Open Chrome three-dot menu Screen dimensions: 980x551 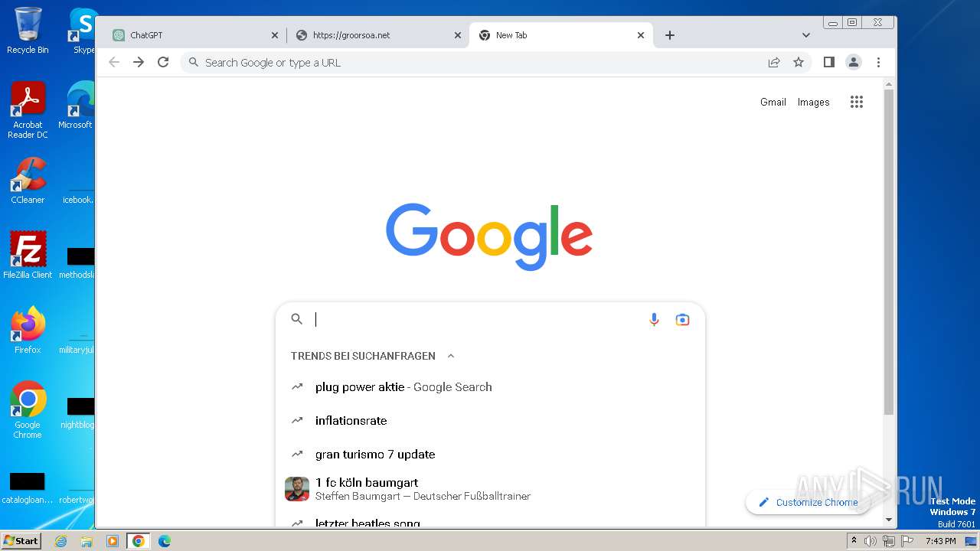[x=878, y=62]
